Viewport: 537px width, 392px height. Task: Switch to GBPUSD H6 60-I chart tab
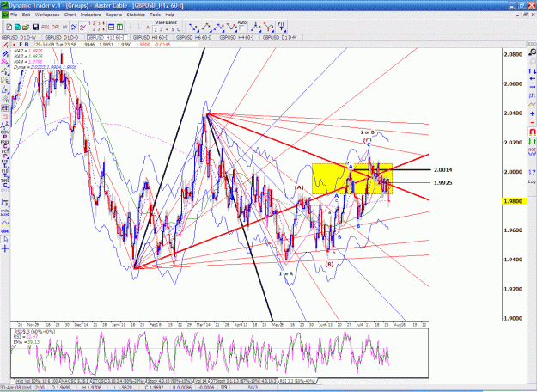pos(193,37)
